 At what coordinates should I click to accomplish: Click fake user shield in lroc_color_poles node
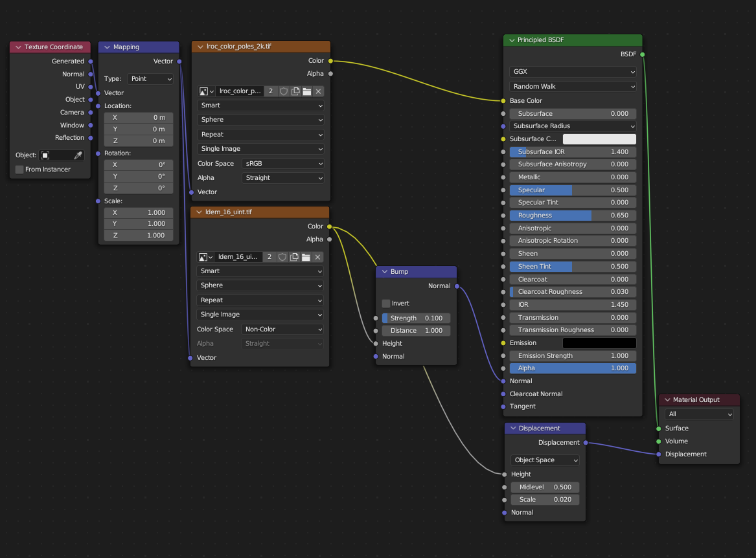(x=284, y=91)
